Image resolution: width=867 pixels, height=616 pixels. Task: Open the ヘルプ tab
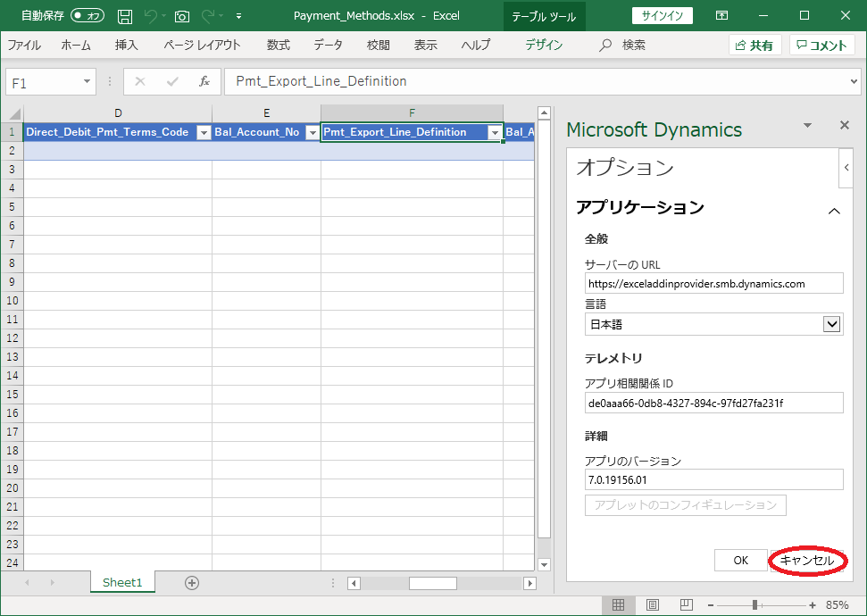[x=476, y=45]
